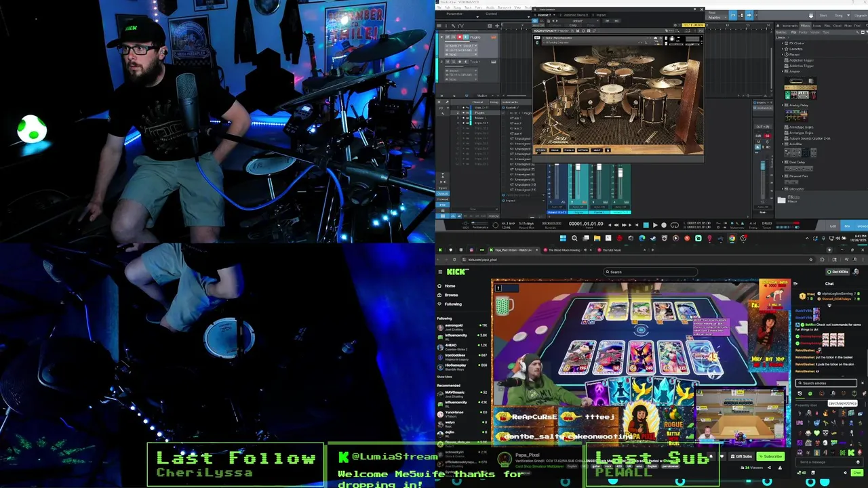Open asmongold channel in Following list

[x=462, y=327]
